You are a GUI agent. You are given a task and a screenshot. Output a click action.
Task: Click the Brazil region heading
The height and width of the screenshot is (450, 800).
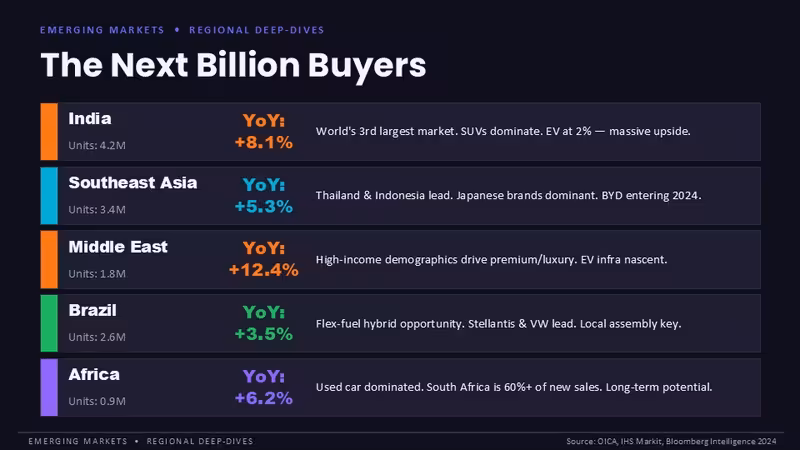[x=92, y=310]
